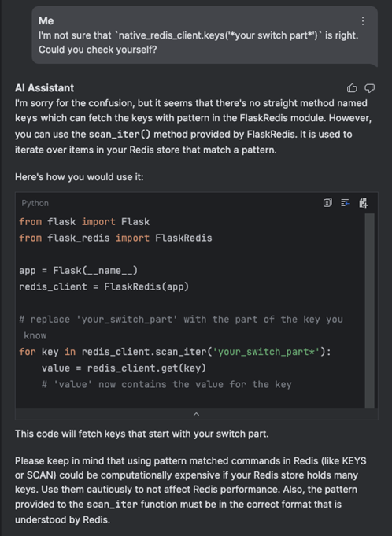Click the 'value = redis_client.get(key)' line
The width and height of the screenshot is (392, 536).
(124, 368)
